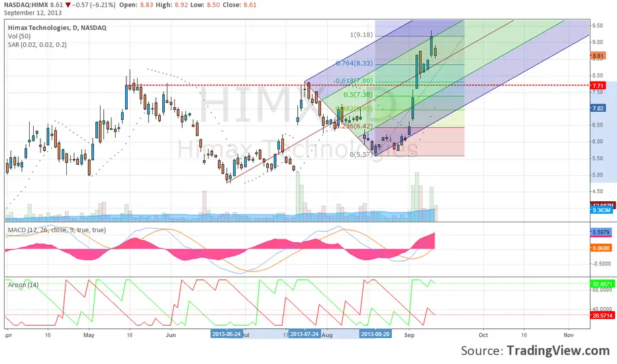The width and height of the screenshot is (617, 364).
Task: Click the red 28.5714 Aroon down tag
Action: click(x=602, y=315)
